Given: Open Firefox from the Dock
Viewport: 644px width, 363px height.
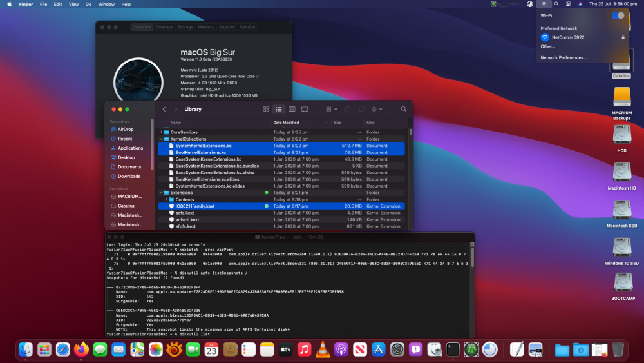Looking at the screenshot, I should tap(81, 349).
